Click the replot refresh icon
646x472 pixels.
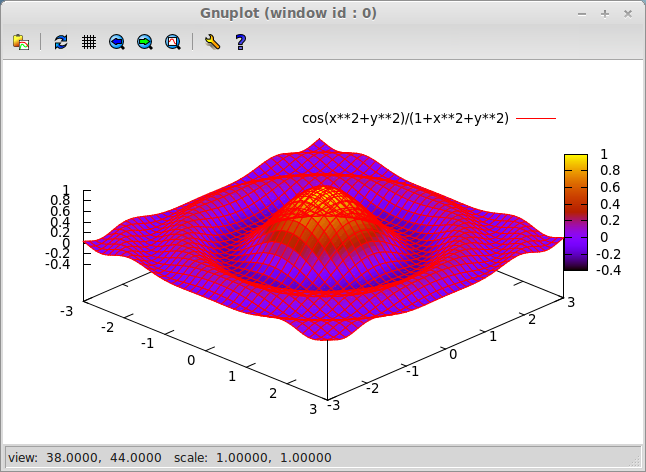click(62, 42)
